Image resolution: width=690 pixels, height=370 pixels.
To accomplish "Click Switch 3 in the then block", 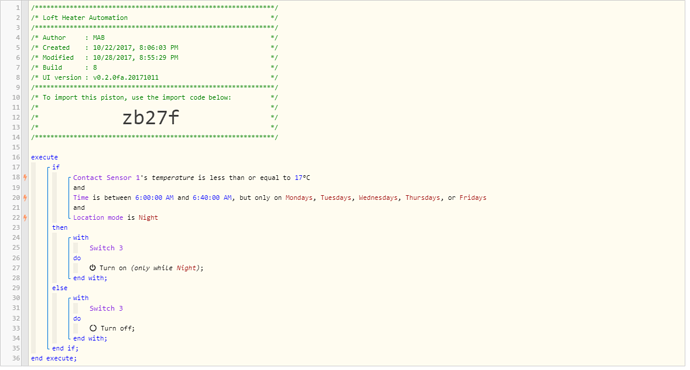I will 106,248.
